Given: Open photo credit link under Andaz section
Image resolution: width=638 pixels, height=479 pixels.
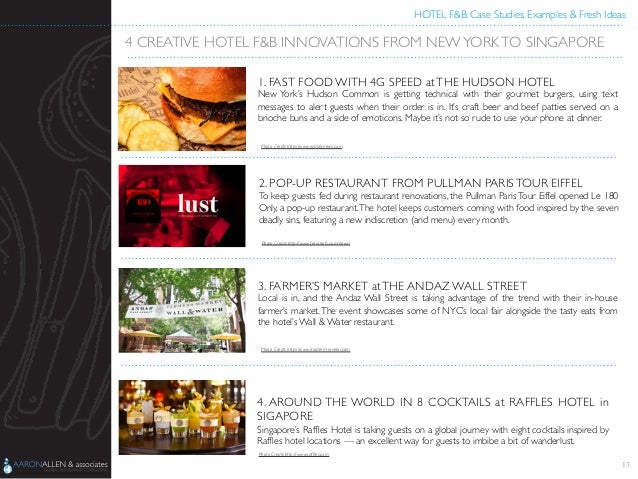Looking at the screenshot, I should pos(305,350).
